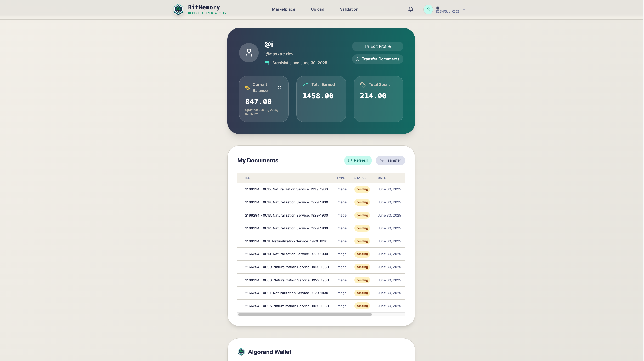Refresh the My Documents list
The image size is (644, 361).
[358, 160]
